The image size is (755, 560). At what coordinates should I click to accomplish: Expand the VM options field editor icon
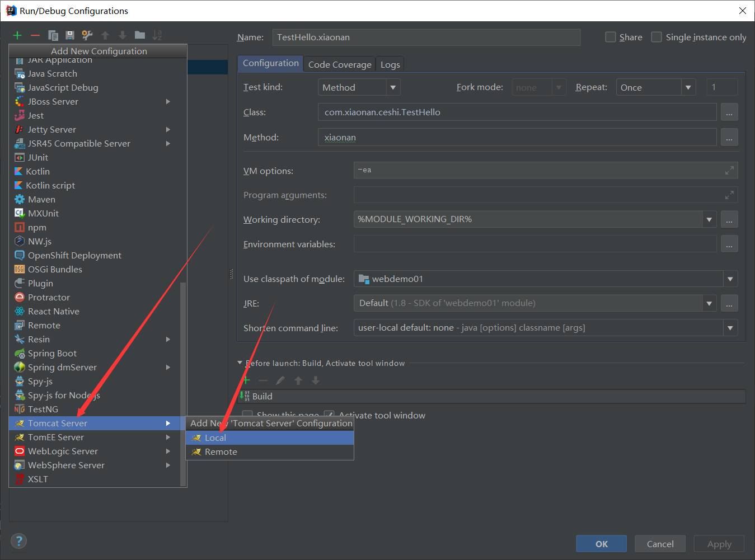[729, 170]
